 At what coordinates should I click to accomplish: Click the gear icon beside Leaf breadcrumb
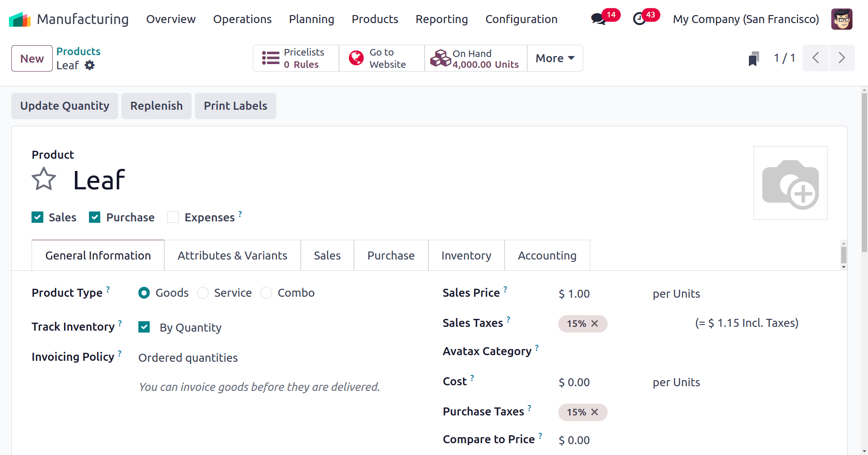click(89, 65)
